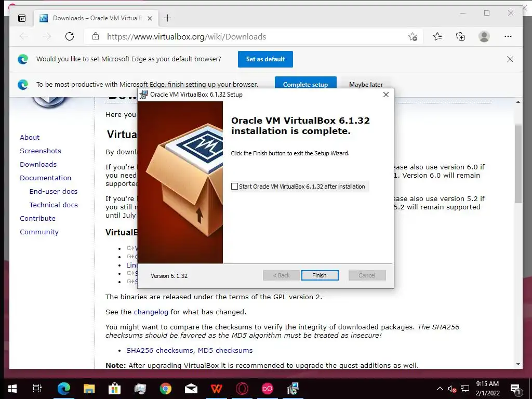This screenshot has height=399, width=532.
Task: Select the Downloads – Oracle VM VirtualBox tab
Action: point(96,18)
